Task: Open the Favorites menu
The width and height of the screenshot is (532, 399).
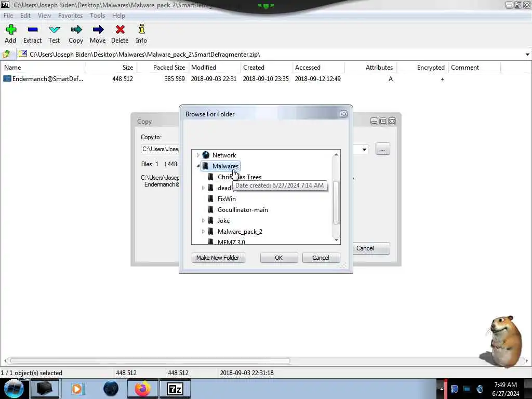Action: (x=70, y=15)
